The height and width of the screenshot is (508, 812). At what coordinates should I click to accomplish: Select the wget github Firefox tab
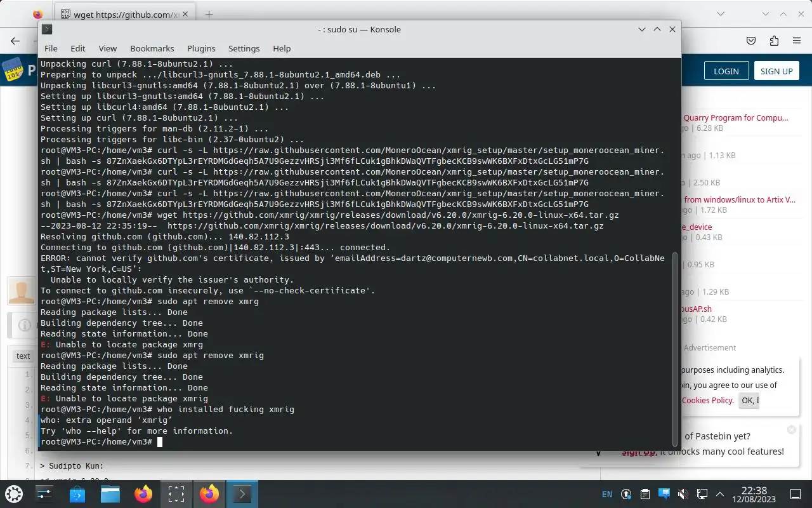(x=124, y=14)
